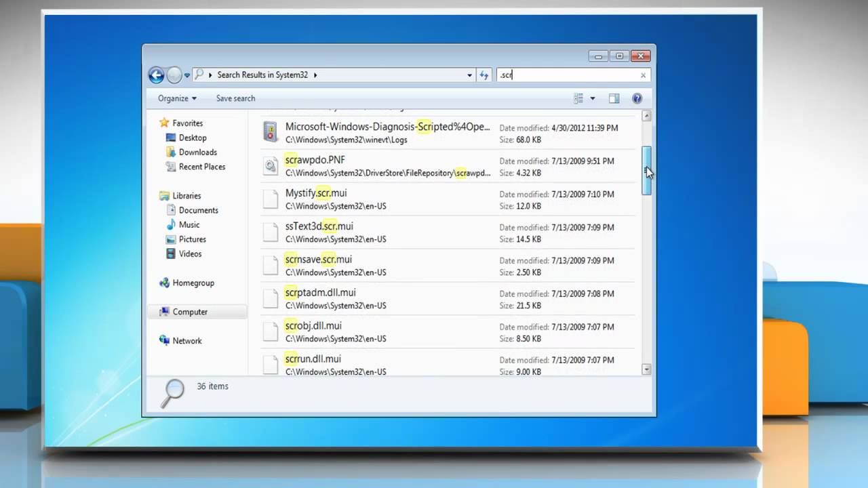Select the scrawpdo.PNF file
The width and height of the screenshot is (868, 488).
point(448,166)
